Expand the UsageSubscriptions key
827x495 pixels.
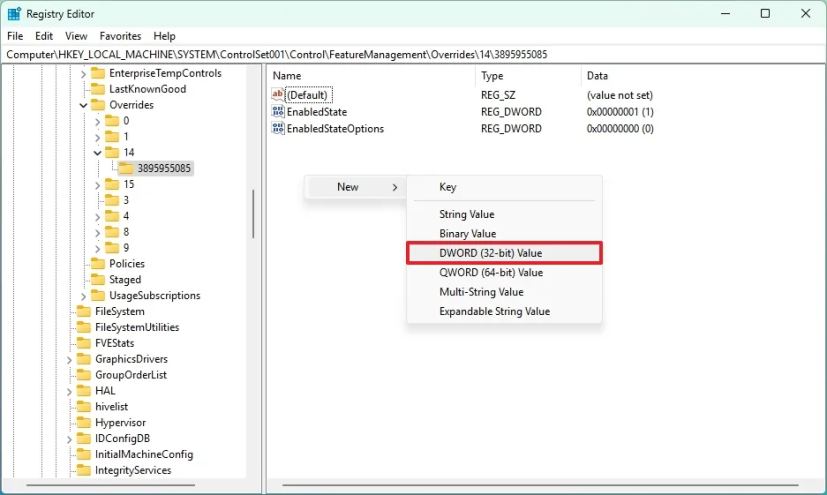point(83,296)
